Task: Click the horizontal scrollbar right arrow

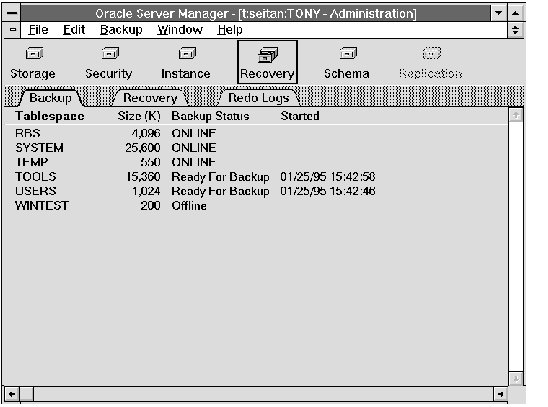Action: (x=500, y=394)
